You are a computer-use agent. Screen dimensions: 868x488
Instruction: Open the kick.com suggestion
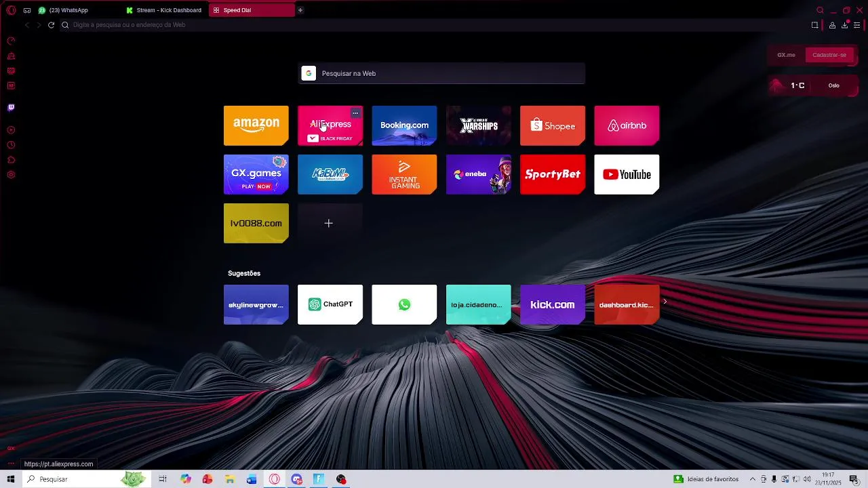(553, 304)
